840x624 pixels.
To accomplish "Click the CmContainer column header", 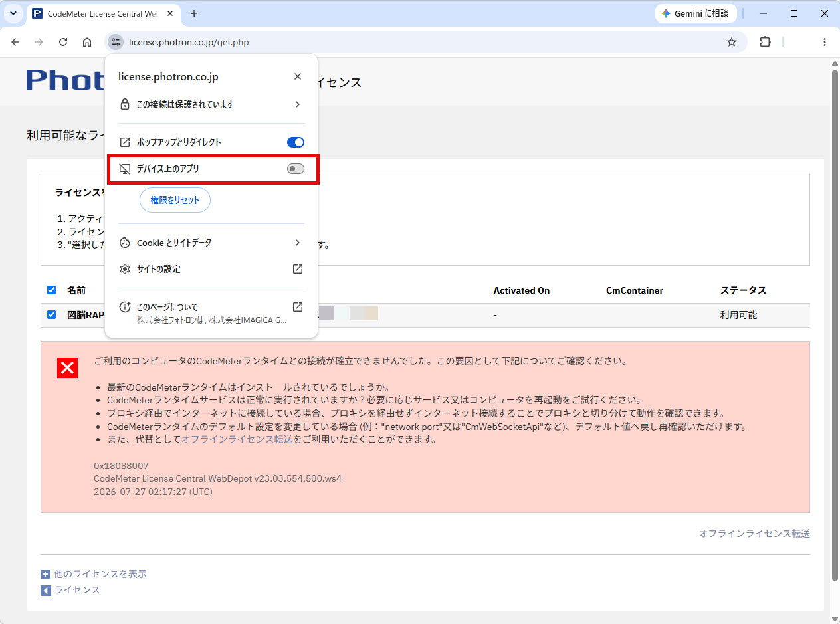I will tap(635, 290).
